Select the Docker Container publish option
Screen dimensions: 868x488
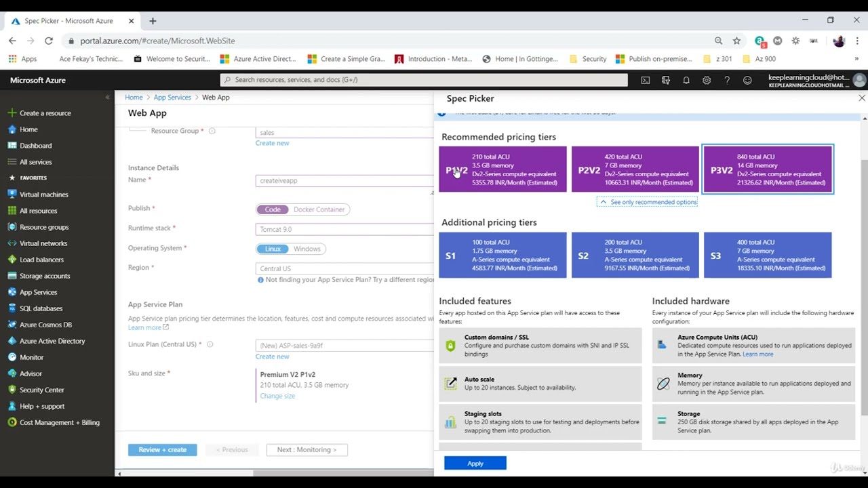pos(319,209)
